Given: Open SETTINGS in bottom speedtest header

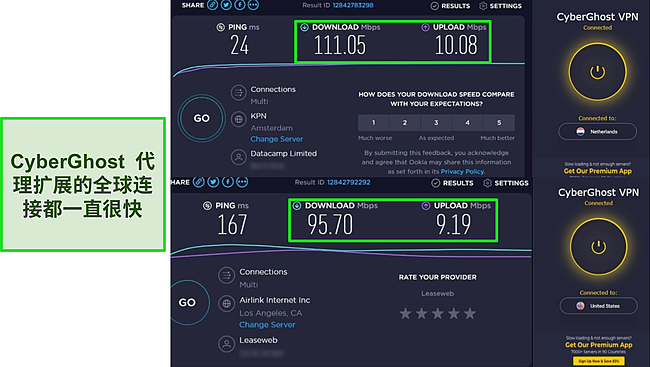Looking at the screenshot, I should point(506,183).
